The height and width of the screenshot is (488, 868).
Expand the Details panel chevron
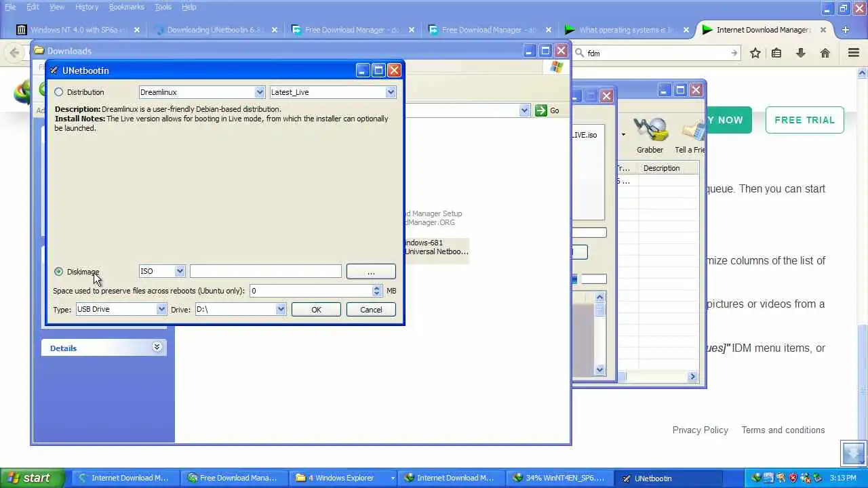coord(157,347)
